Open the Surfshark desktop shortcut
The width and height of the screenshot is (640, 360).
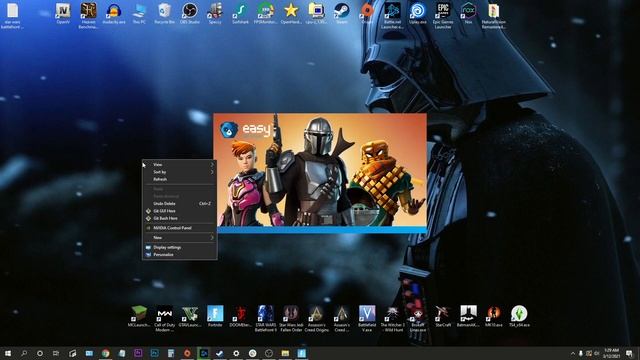tap(240, 14)
